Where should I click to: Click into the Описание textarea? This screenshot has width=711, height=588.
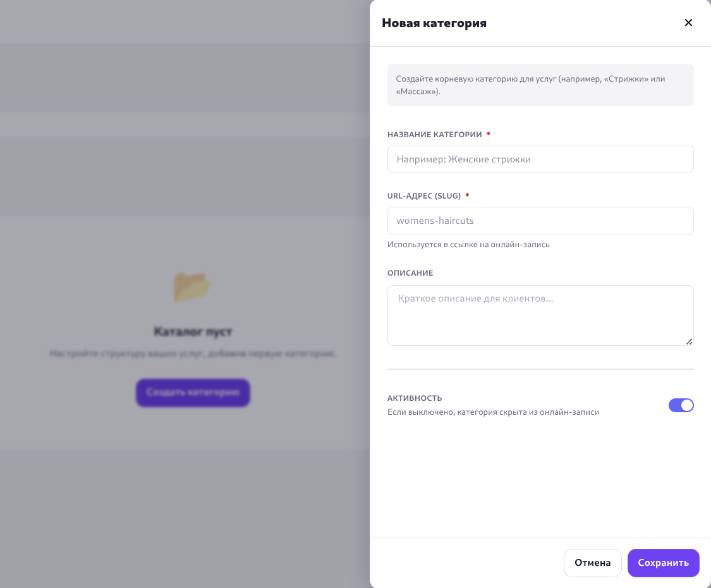coord(540,315)
